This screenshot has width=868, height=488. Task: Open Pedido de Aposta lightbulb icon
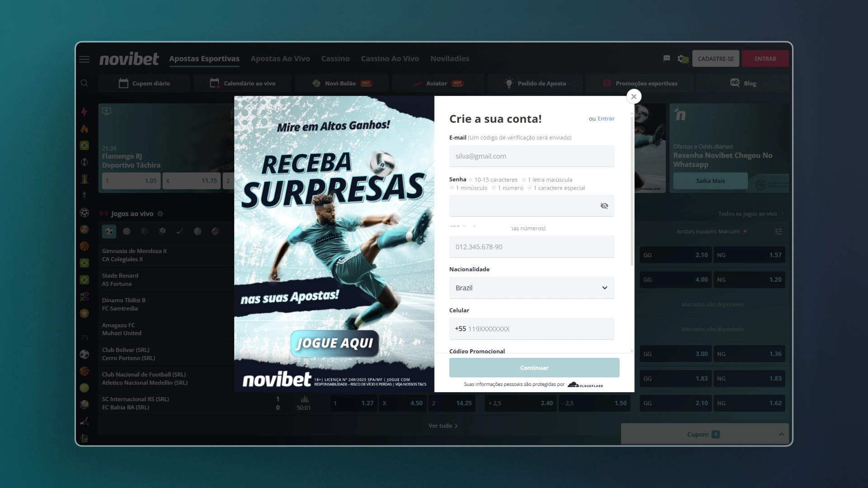509,83
